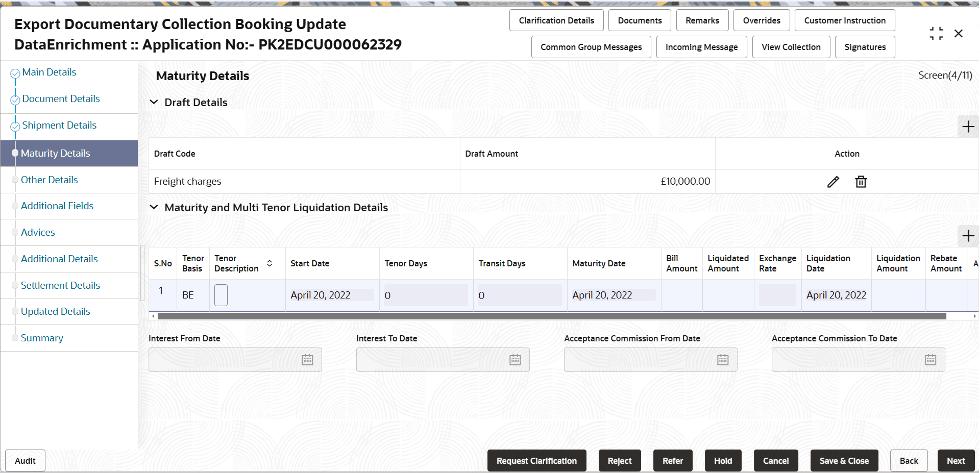
Task: Open the Document Details step
Action: click(61, 99)
